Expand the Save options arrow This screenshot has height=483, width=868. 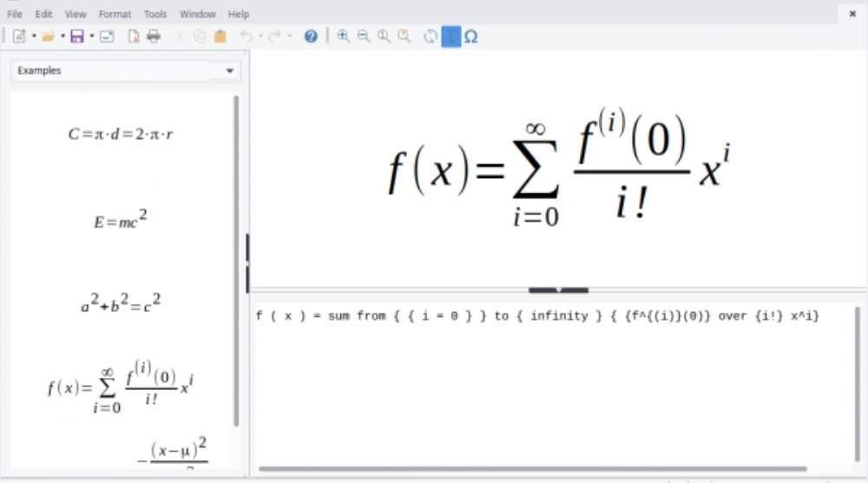91,36
